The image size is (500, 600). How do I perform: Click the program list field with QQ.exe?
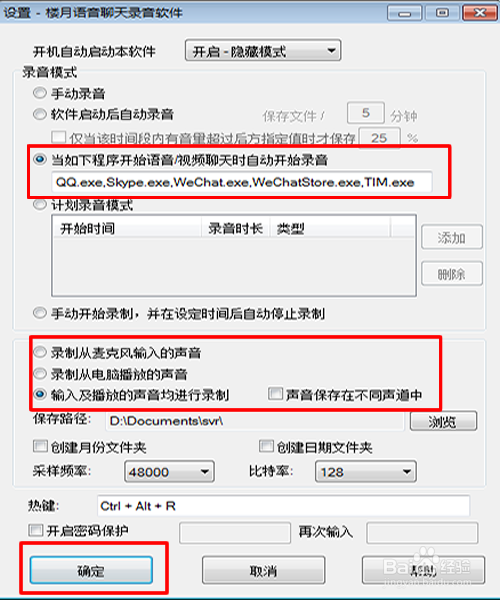tap(242, 182)
